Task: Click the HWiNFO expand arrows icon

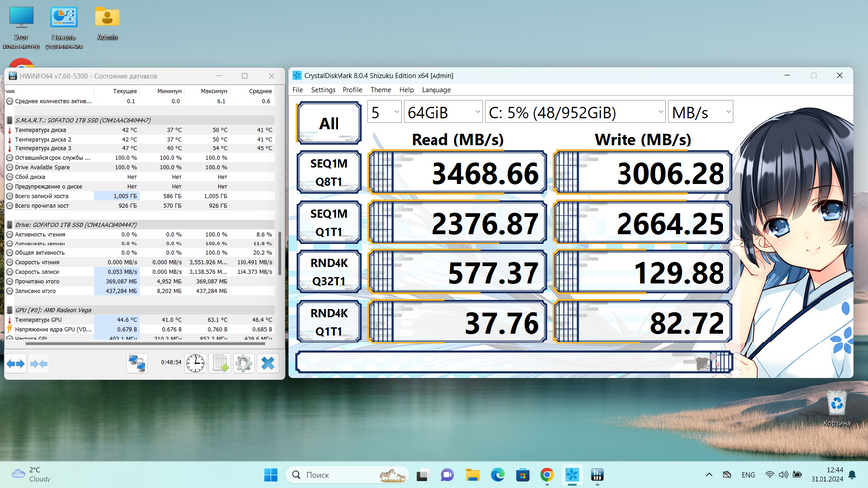Action: point(16,364)
